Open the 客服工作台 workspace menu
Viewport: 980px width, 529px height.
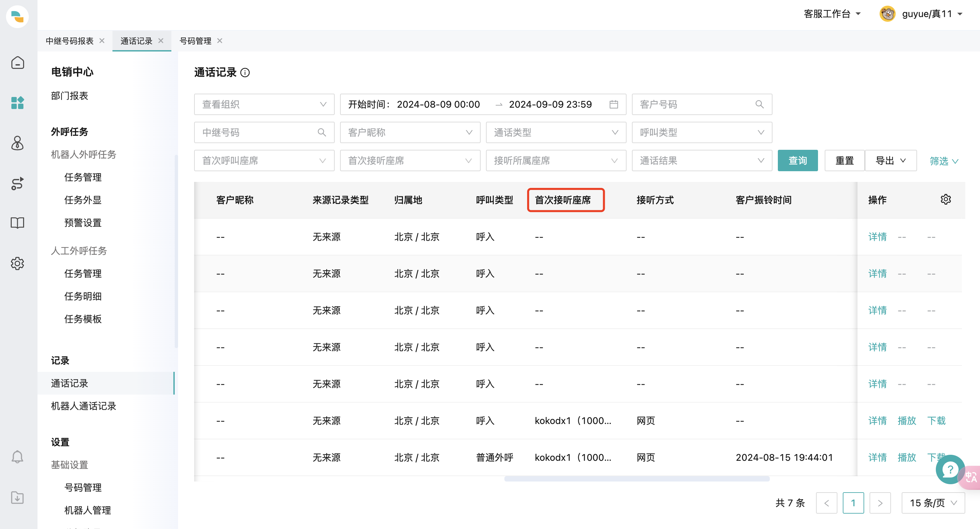coord(832,14)
